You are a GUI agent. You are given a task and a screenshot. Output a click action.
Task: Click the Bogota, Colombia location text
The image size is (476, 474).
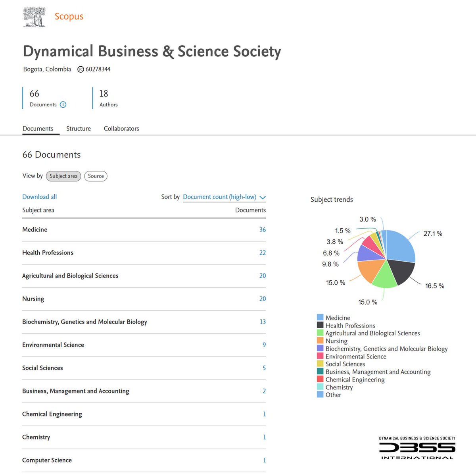click(47, 69)
